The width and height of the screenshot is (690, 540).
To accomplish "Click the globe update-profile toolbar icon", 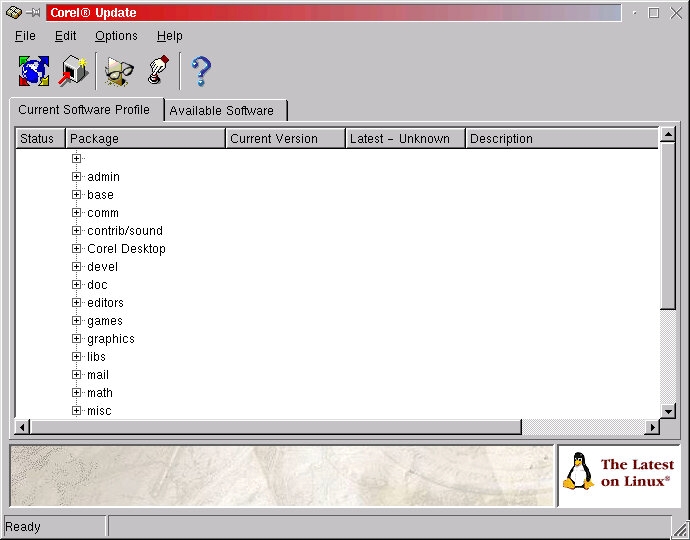I will [x=33, y=71].
